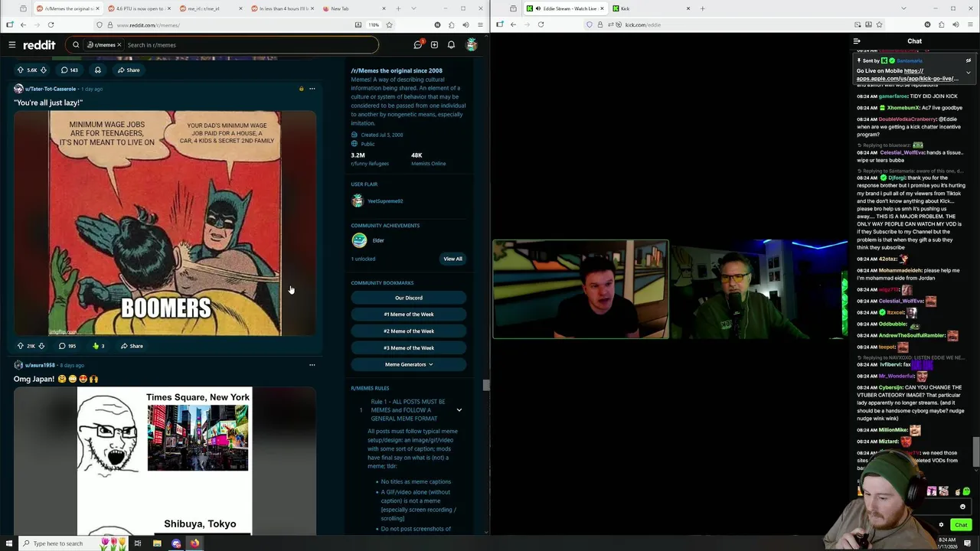The height and width of the screenshot is (551, 980).
Task: Open u/asura1958 profile
Action: pyautogui.click(x=40, y=365)
